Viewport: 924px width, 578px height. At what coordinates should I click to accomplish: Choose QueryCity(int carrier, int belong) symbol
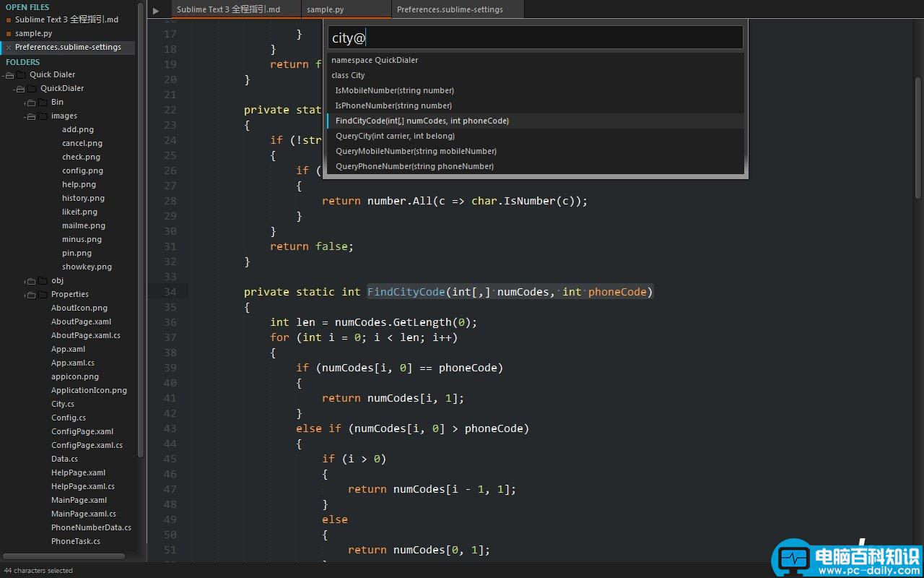pyautogui.click(x=535, y=136)
